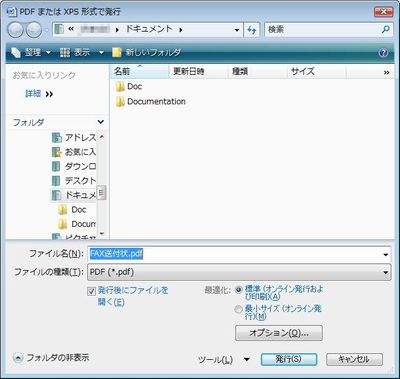
Task: Click the オプション(O)... button
Action: [x=279, y=333]
